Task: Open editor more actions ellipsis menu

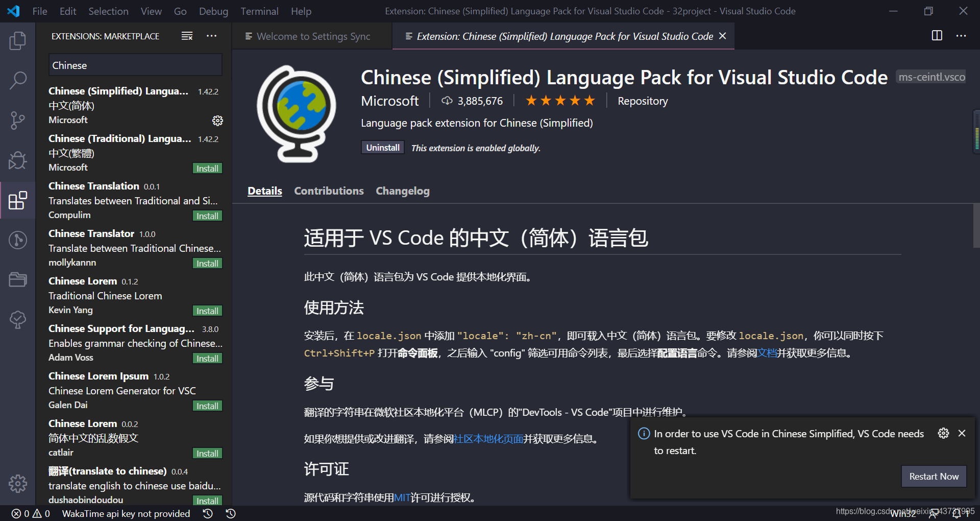Action: pyautogui.click(x=961, y=36)
